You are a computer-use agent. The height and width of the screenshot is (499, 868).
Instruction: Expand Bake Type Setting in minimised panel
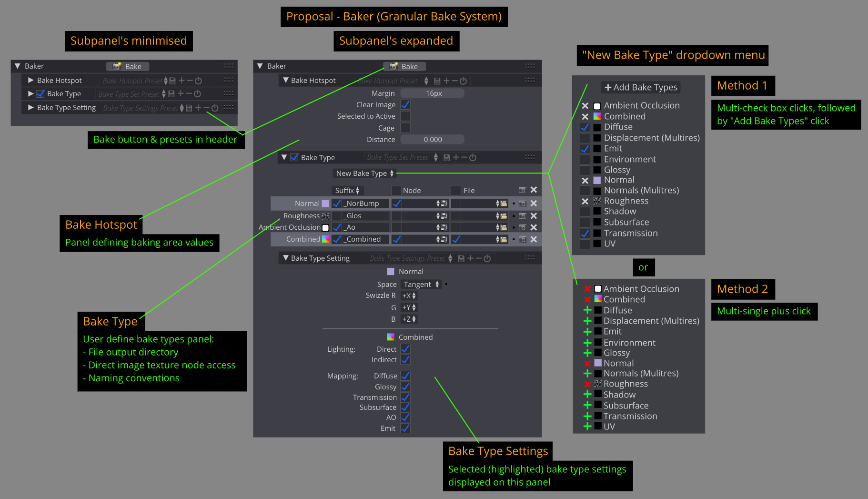(x=30, y=108)
